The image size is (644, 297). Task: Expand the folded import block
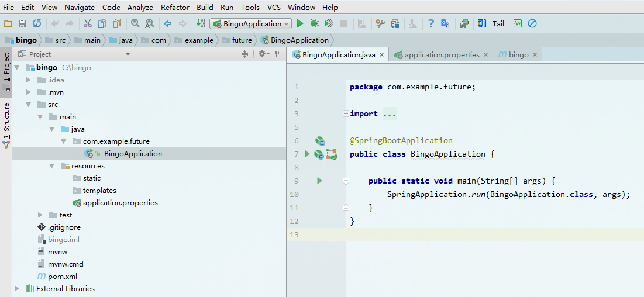coord(346,114)
